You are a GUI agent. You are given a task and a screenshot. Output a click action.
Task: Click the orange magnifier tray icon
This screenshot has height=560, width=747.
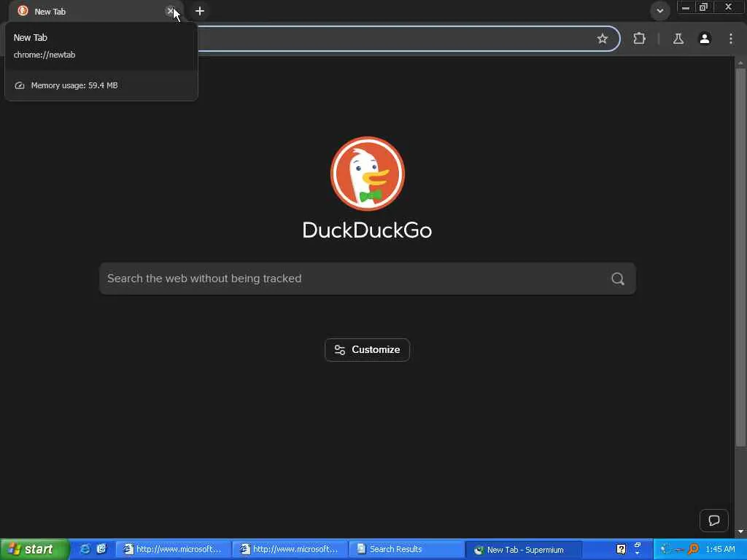(693, 550)
